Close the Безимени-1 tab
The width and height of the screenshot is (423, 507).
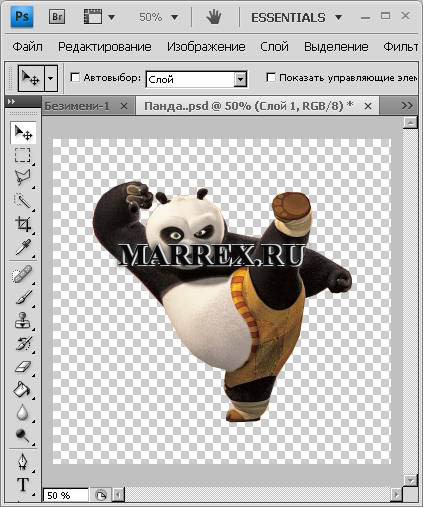124,106
